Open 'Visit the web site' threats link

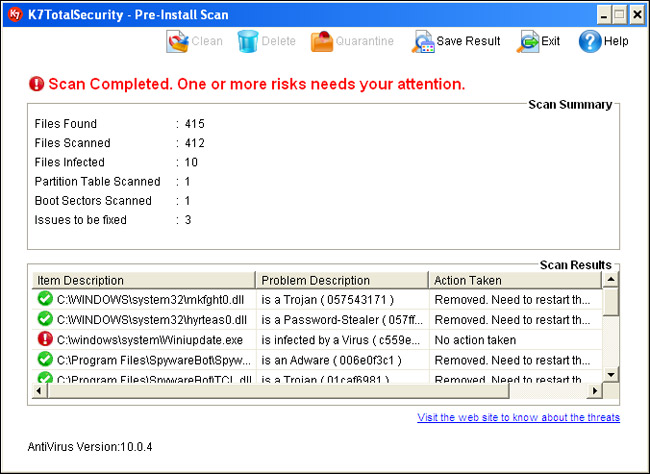[x=518, y=417]
